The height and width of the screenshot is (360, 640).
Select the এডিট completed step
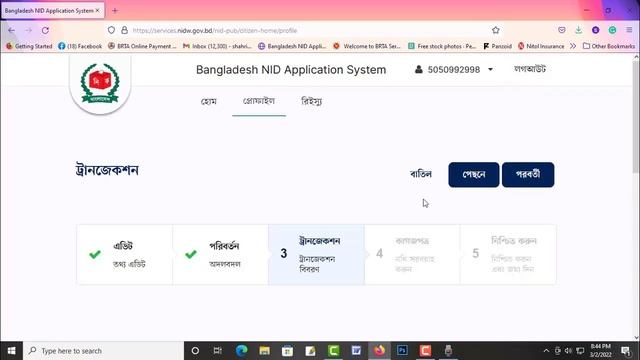tap(124, 254)
